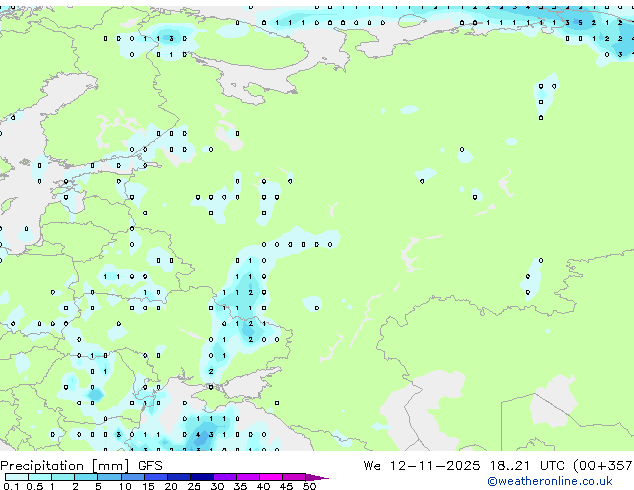Pick the 1–2 mm legend color swatch
Screen dimensions: 634x490
click(x=63, y=477)
